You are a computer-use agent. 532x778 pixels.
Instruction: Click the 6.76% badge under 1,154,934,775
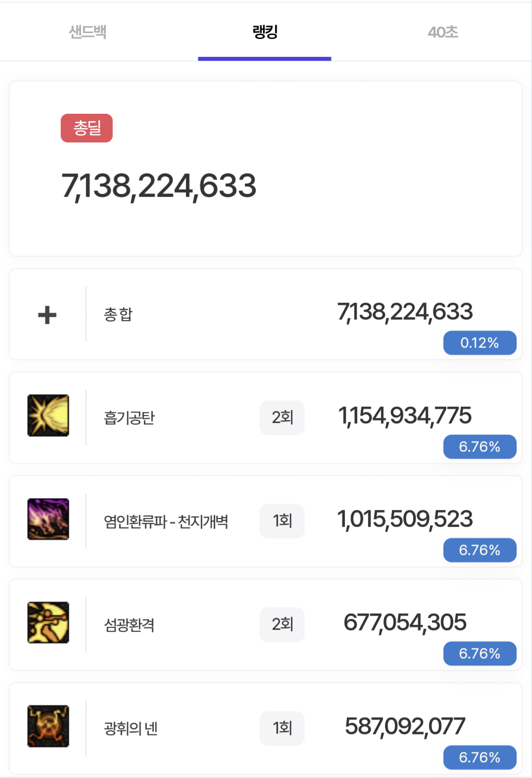coord(480,447)
